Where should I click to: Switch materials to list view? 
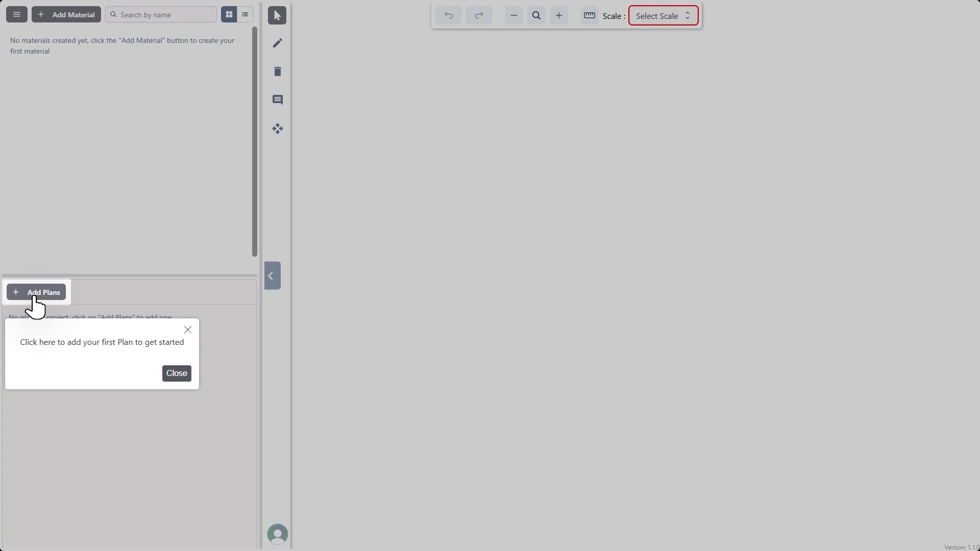pos(245,15)
